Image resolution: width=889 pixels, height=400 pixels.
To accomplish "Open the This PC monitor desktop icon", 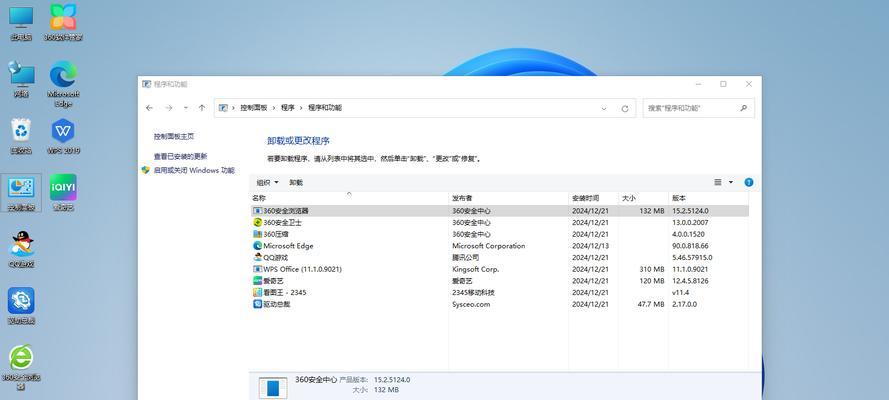I will tap(21, 23).
